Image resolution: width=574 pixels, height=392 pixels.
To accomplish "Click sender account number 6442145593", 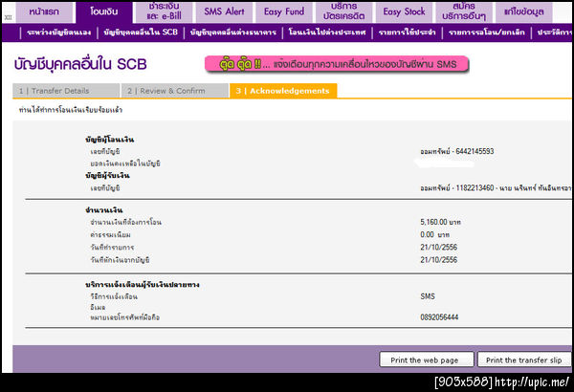I will (x=475, y=151).
